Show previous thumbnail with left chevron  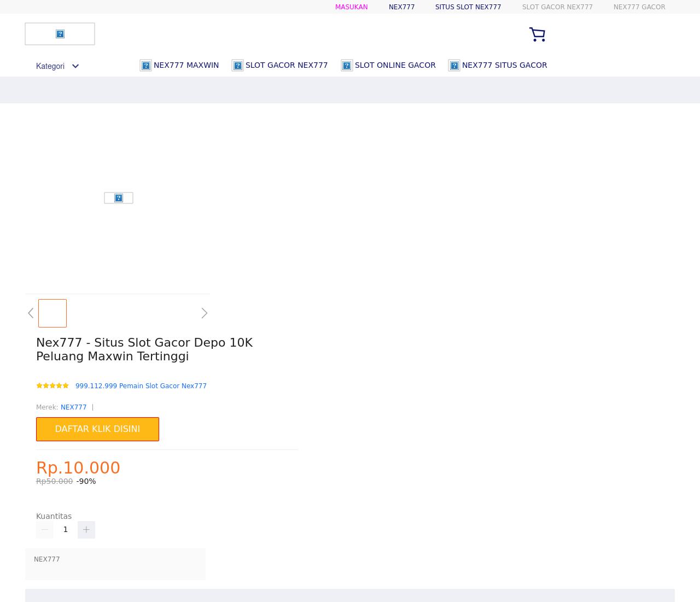31,313
